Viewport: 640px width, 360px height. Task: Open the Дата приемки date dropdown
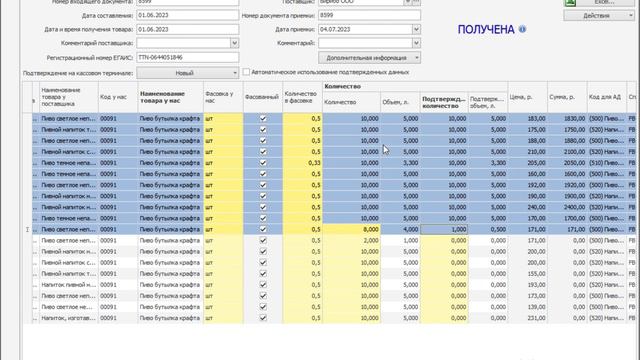tap(416, 29)
